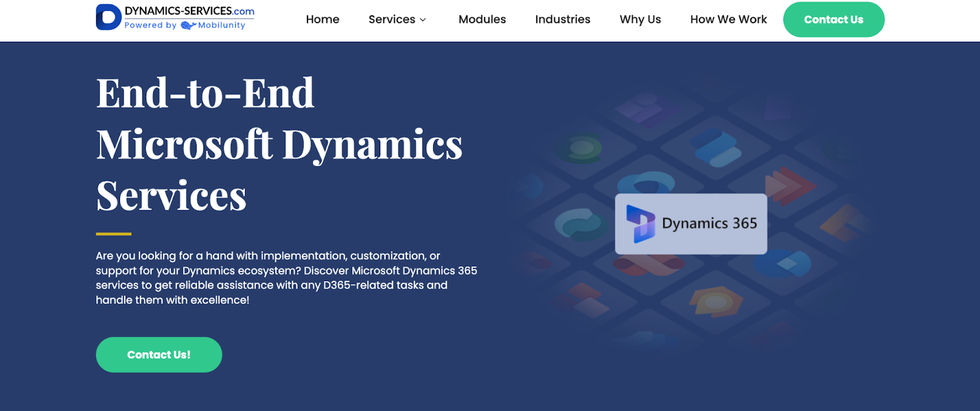Go to the Home menu item

click(323, 20)
